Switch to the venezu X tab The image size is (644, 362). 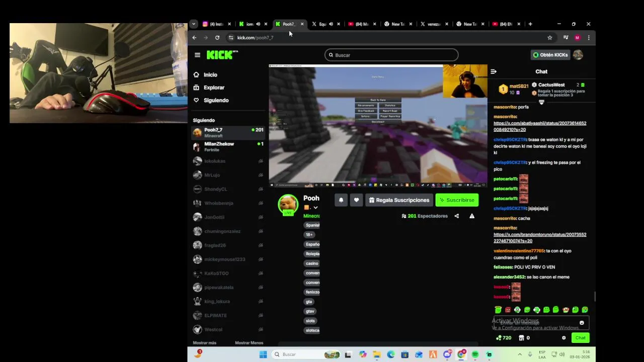(x=434, y=24)
